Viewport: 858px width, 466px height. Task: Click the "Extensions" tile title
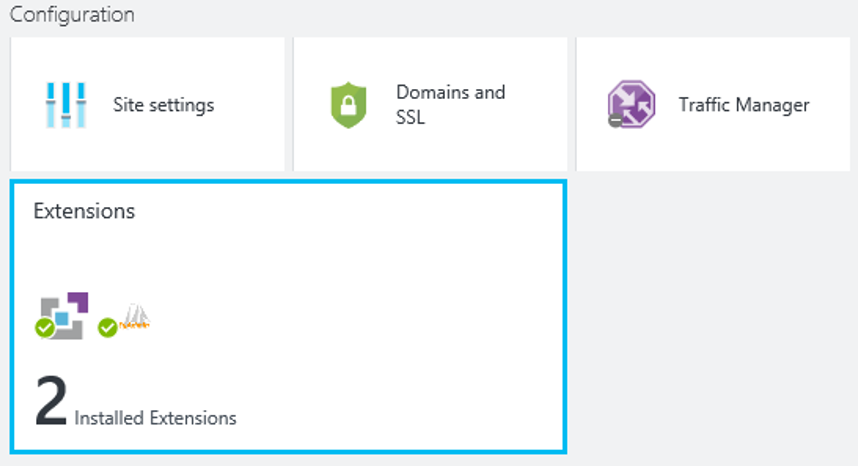(84, 211)
